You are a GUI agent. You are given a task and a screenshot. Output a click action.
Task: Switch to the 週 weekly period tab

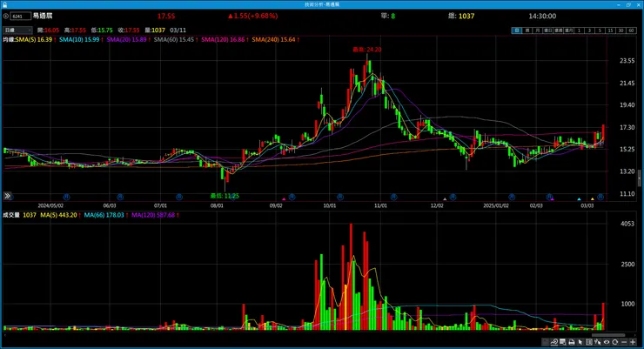[x=527, y=30]
